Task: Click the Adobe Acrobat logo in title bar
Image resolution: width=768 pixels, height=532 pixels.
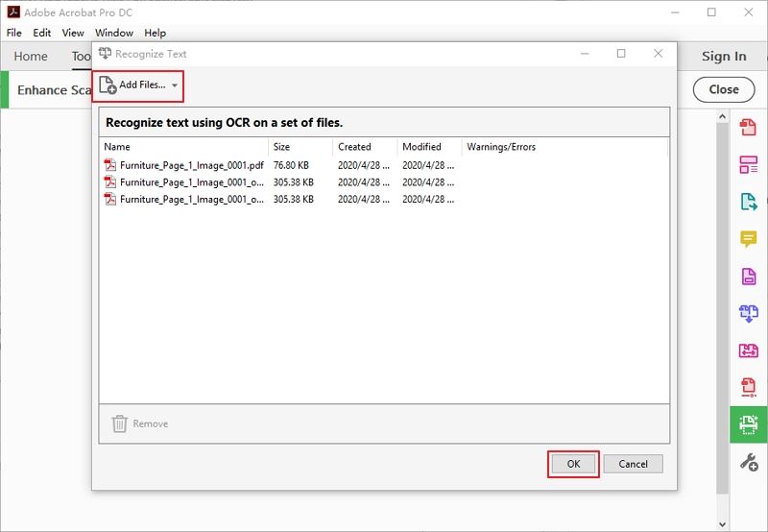Action: click(x=13, y=12)
